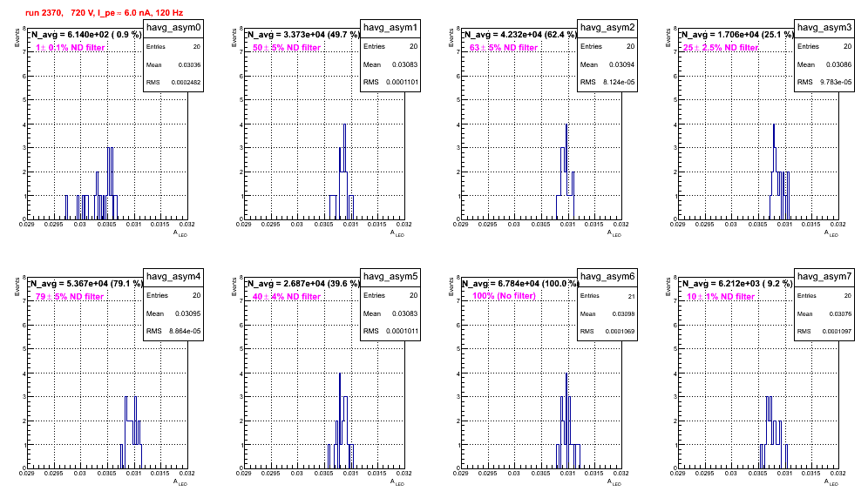Screen dimensions: 868x498
Task: Click RMS 0.0002482 in havg_asym0 stats
Action: tap(173, 82)
